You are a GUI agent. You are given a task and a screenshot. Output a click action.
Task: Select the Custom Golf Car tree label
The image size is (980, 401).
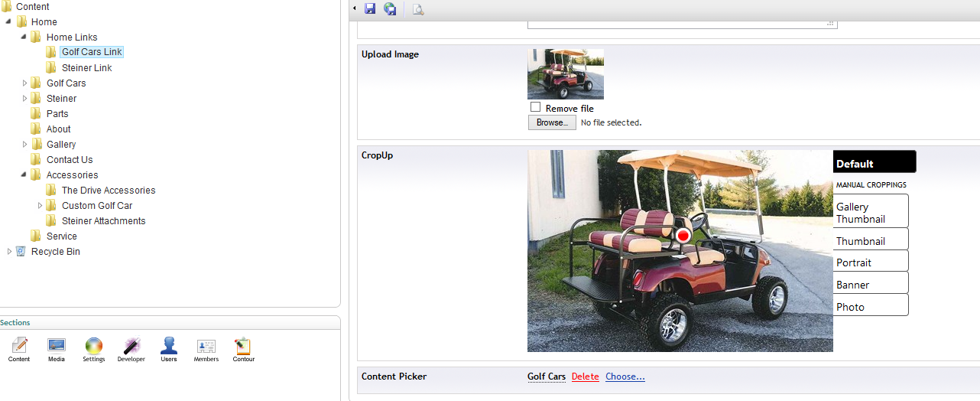click(x=97, y=205)
